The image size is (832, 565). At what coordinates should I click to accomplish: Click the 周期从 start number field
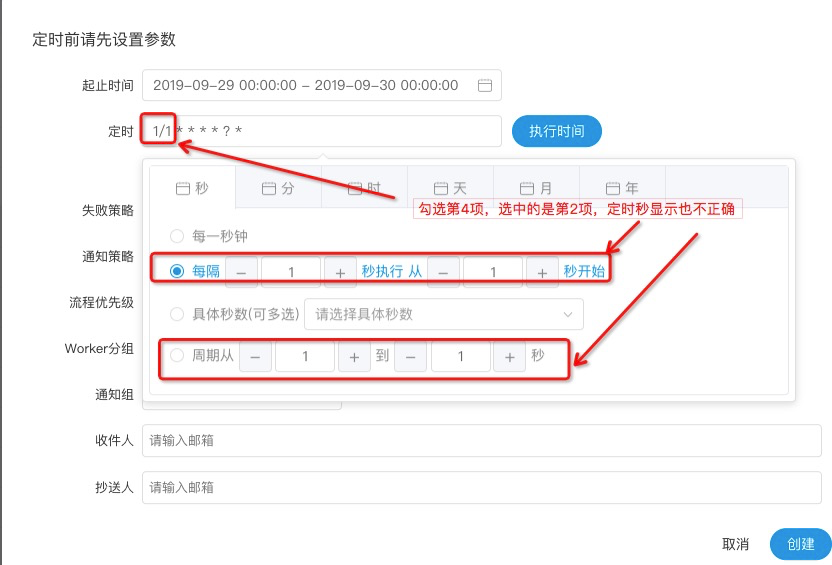tap(305, 357)
